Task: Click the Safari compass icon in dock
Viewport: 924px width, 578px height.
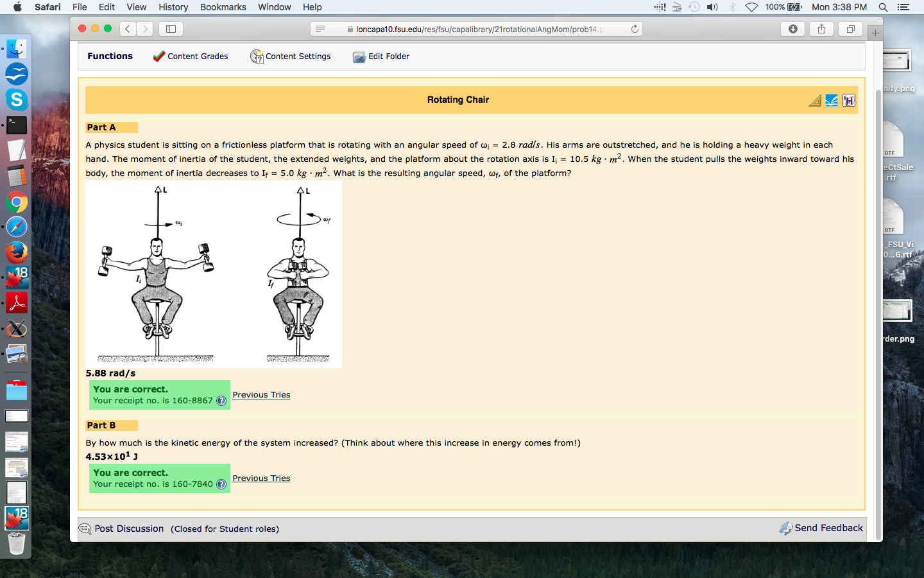Action: point(17,227)
